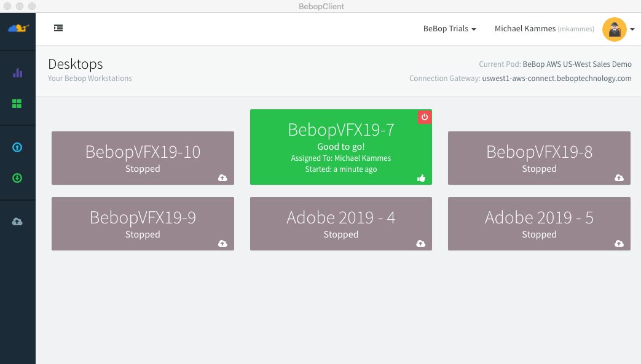This screenshot has height=364, width=641.
Task: Click cloud icon on BebopVFX19-9 card
Action: tap(222, 244)
